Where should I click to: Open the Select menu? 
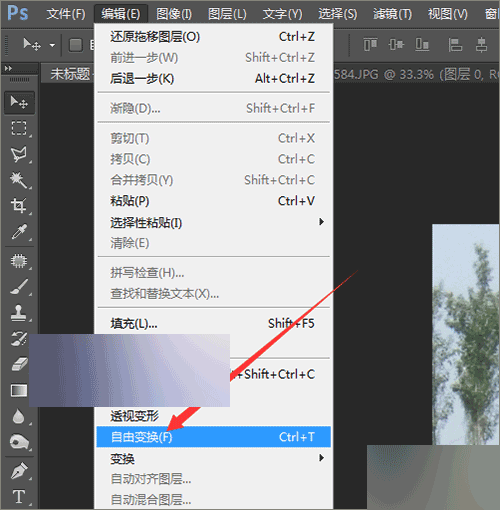(337, 14)
